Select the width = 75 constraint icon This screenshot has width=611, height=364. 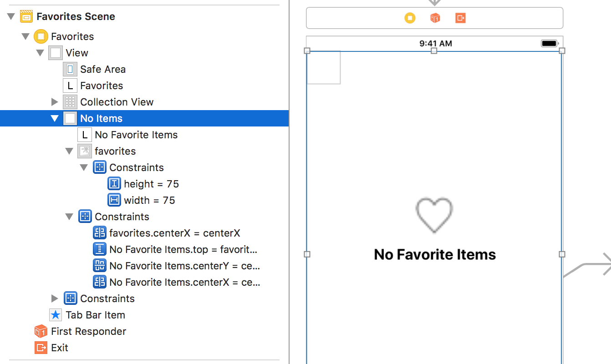click(x=114, y=200)
